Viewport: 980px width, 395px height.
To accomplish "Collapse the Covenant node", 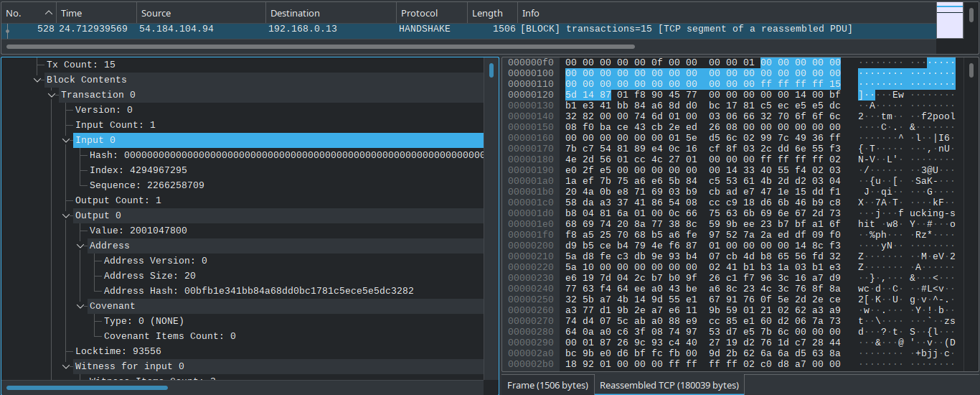I will tap(80, 306).
